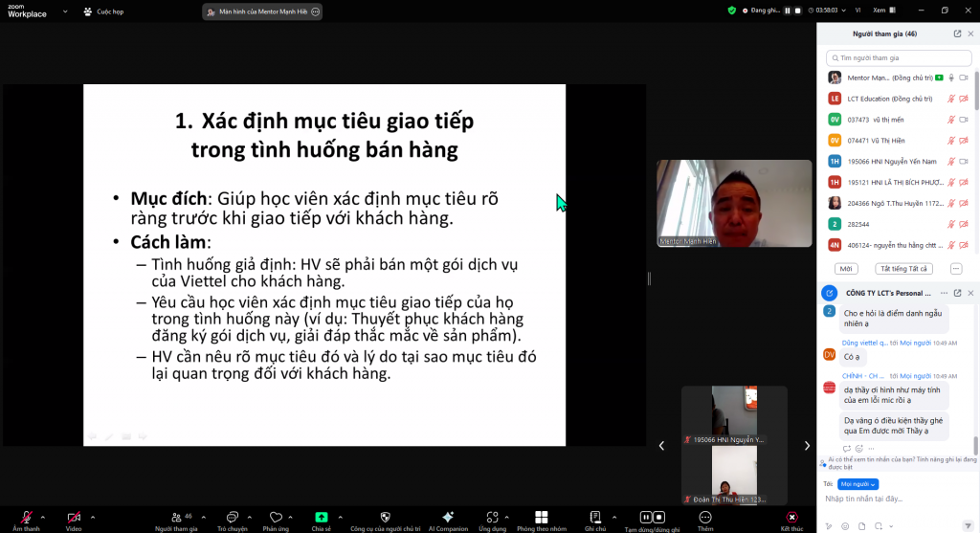Open Ứng dụng apps icon
This screenshot has width=980, height=533.
point(493,518)
